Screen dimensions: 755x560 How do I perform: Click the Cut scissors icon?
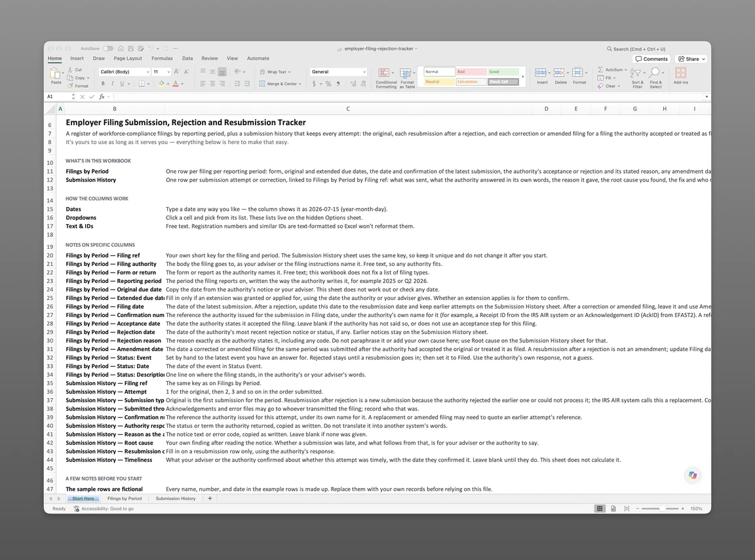(70, 70)
